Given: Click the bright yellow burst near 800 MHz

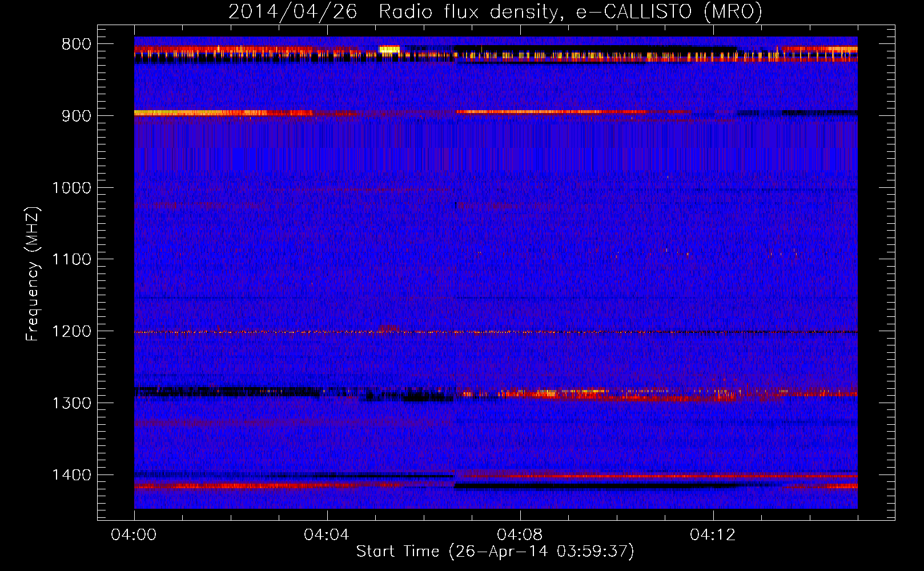Looking at the screenshot, I should 389,50.
